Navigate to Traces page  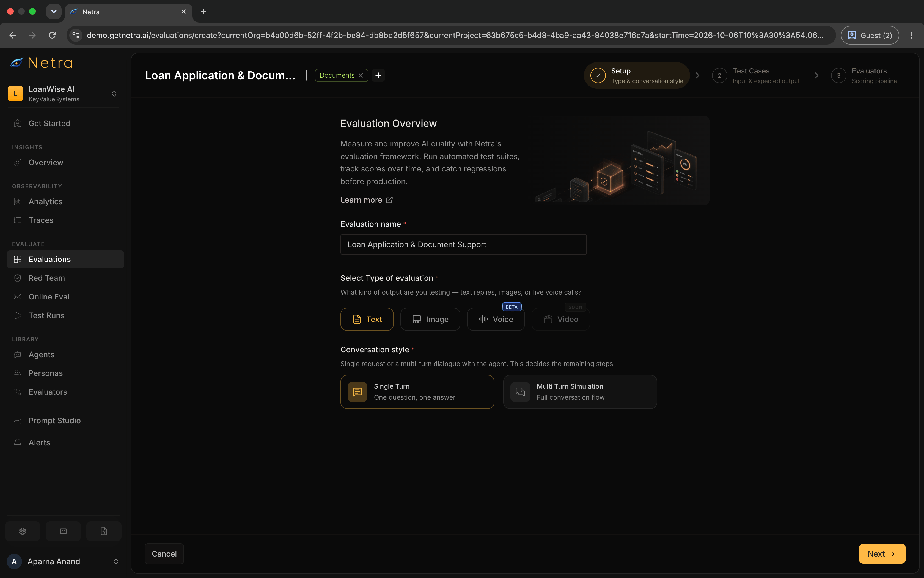tap(65, 220)
